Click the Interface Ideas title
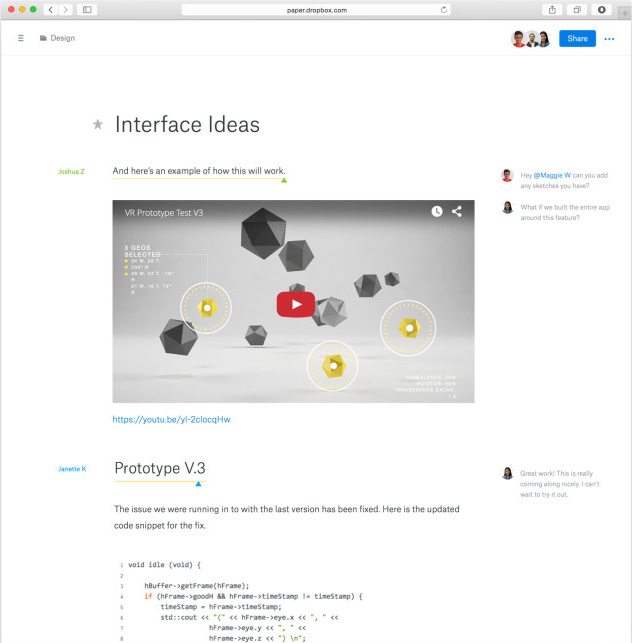632x643 pixels. [x=187, y=125]
